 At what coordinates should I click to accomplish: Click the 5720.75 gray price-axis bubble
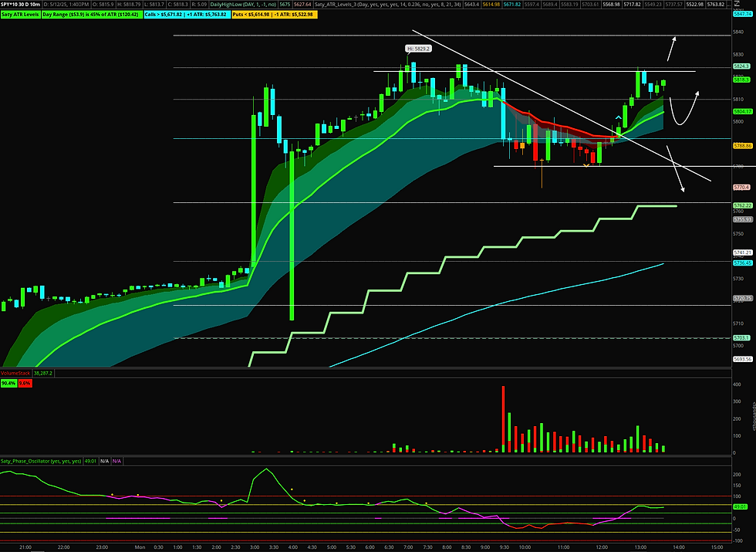click(x=742, y=299)
